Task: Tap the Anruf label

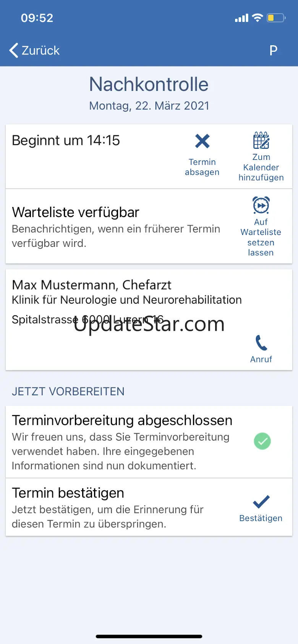Action: 261,359
